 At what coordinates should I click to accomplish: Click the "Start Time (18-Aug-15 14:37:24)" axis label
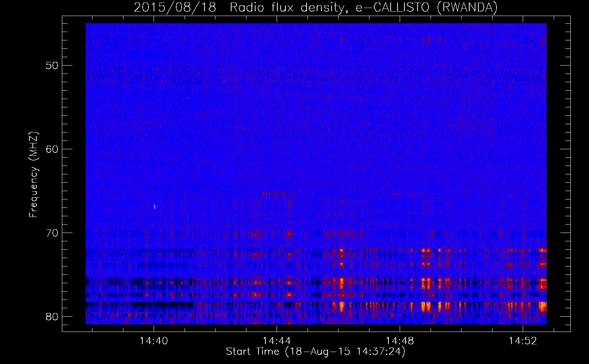click(x=316, y=352)
